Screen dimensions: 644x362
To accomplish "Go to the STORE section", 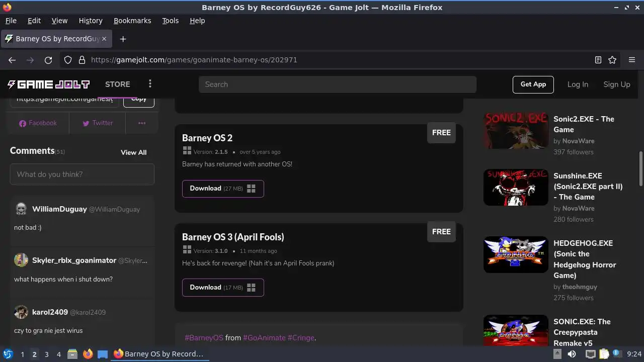I will click(118, 84).
